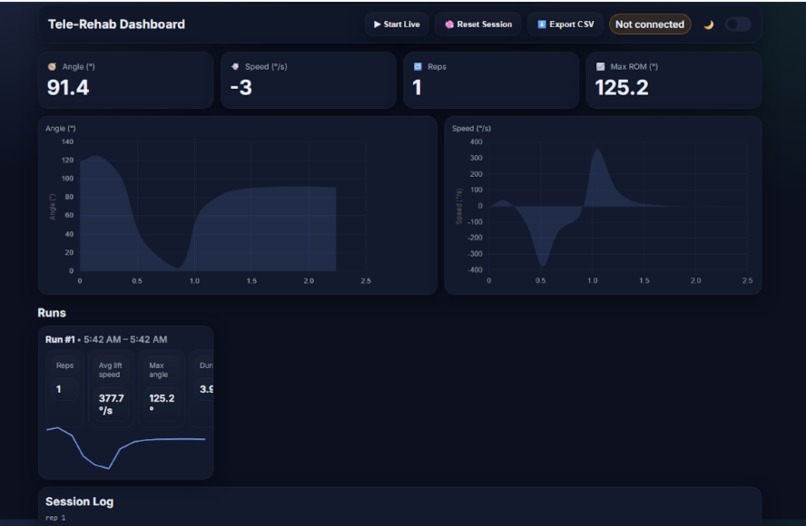Viewport: 806px width, 526px height.
Task: Click the -3 speed value
Action: [241, 87]
